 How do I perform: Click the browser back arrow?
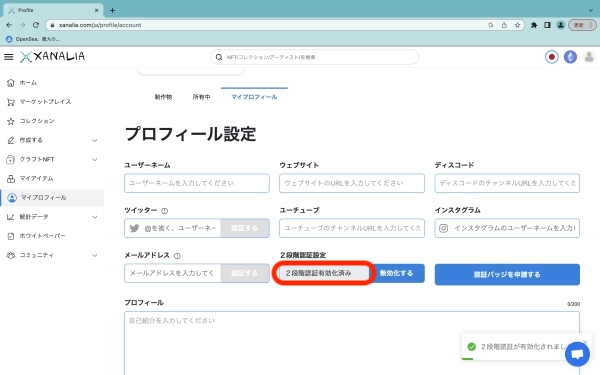tap(9, 25)
